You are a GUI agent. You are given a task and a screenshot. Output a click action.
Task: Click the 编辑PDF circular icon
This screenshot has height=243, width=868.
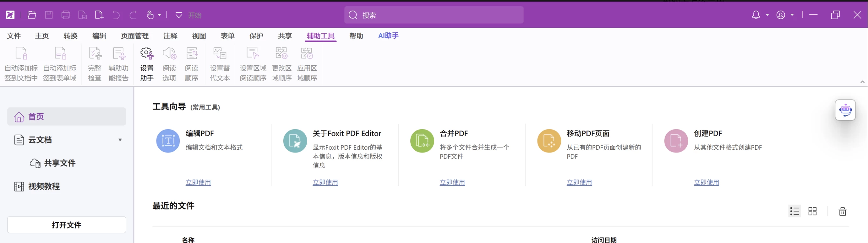[168, 141]
